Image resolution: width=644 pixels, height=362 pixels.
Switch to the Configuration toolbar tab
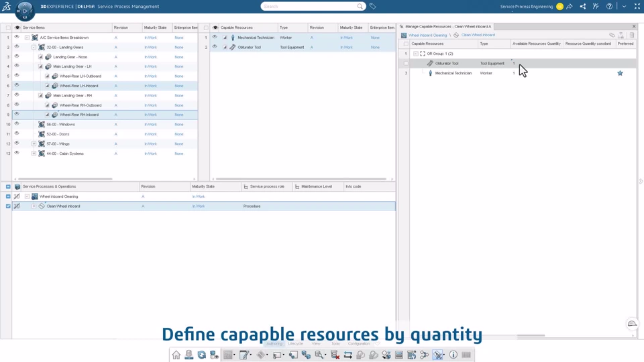coord(358,343)
